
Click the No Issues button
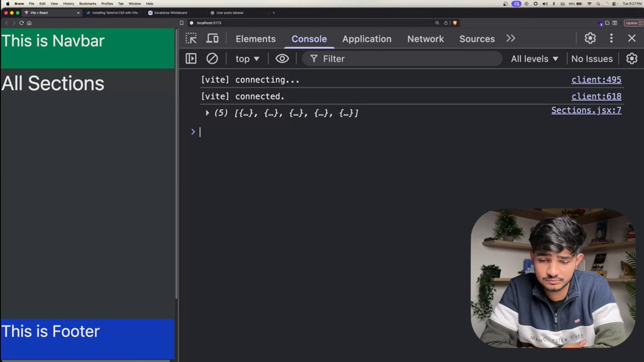click(x=592, y=58)
